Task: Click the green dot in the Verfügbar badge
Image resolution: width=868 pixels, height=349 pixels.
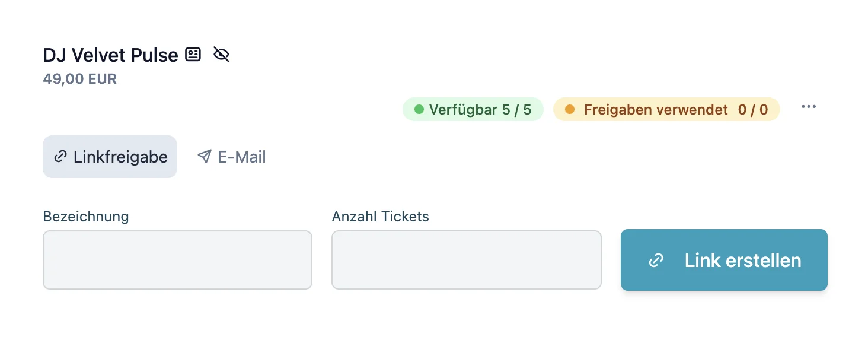Action: pos(419,109)
